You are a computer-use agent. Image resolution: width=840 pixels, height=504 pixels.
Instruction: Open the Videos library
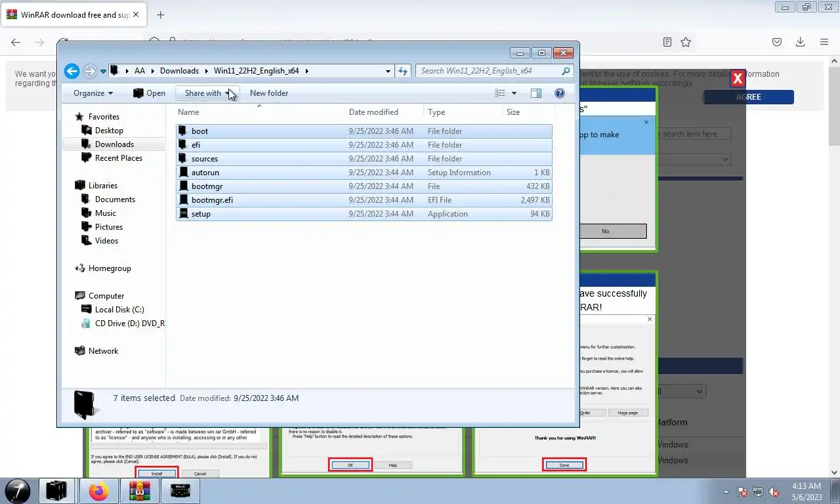[x=106, y=241]
